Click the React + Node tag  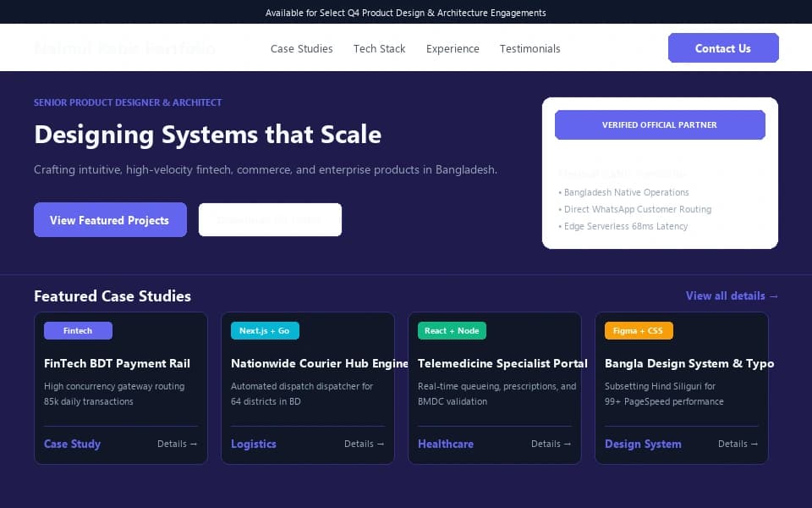[x=452, y=331]
